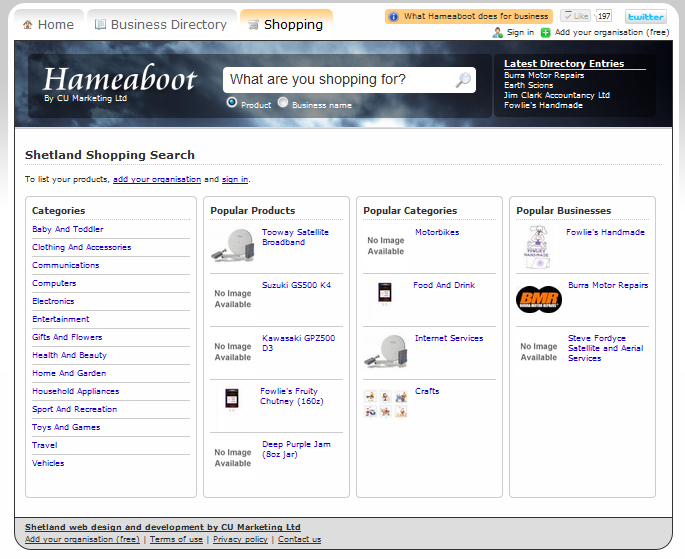Open Jim Clark Accountancy Ltd entry
Viewport: 685px width, 559px height.
point(557,95)
